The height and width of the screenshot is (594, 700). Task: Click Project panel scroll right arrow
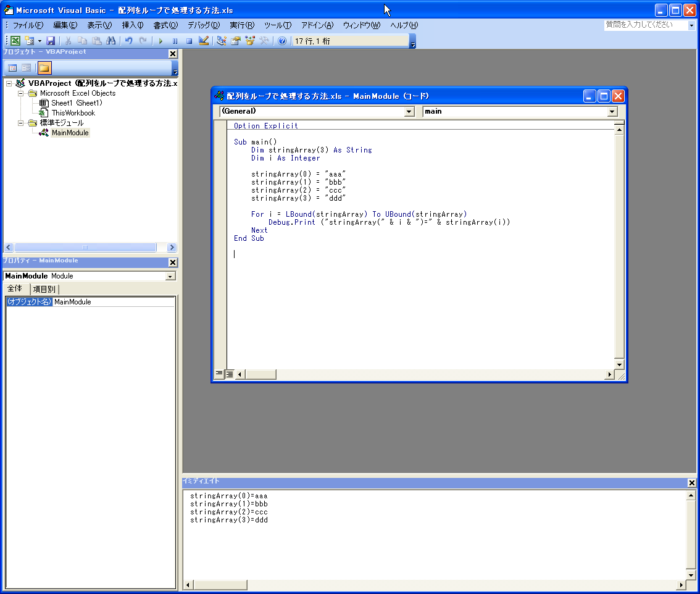point(172,248)
